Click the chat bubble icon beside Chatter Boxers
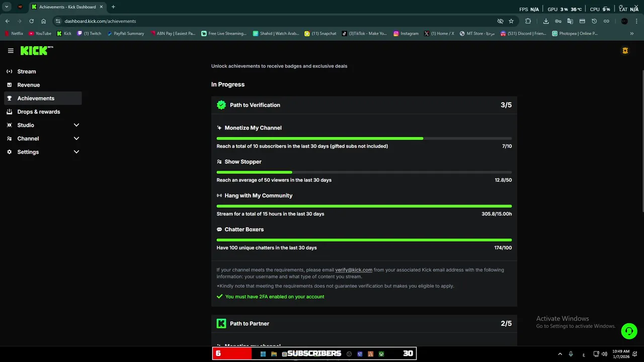644x362 pixels. tap(219, 229)
